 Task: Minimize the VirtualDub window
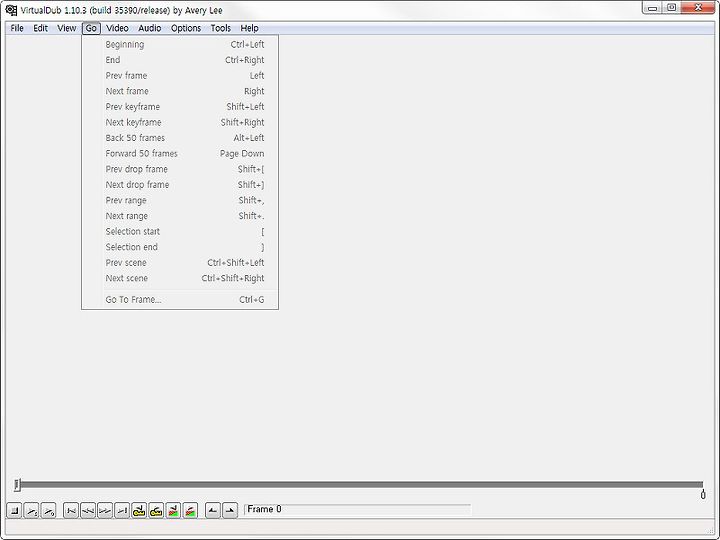[652, 8]
